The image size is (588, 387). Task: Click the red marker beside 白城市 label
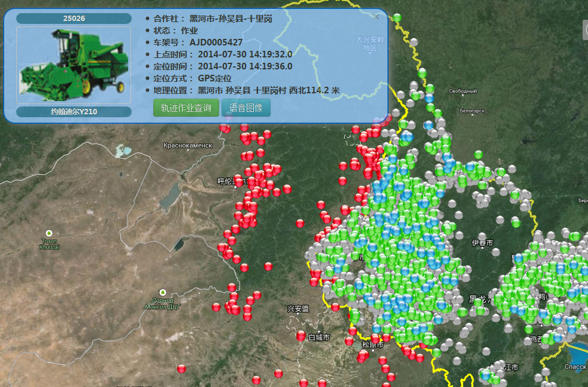point(301,336)
